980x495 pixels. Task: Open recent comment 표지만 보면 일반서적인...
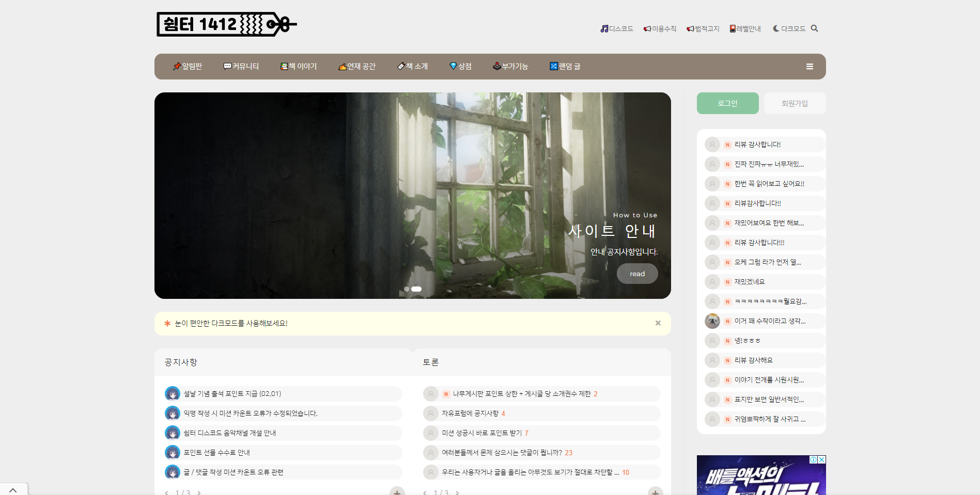769,400
